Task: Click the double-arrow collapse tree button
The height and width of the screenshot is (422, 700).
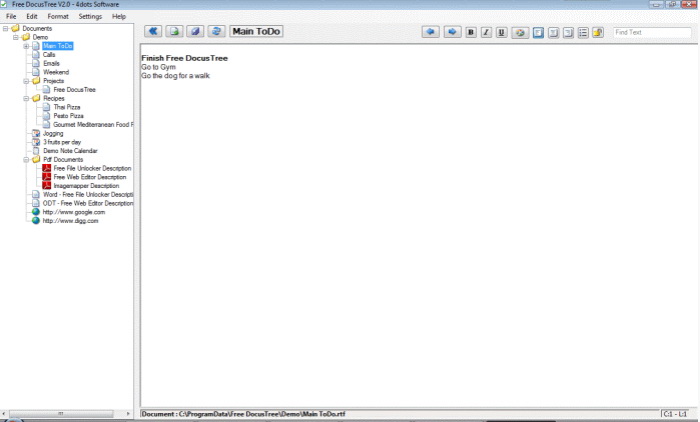Action: click(x=153, y=31)
